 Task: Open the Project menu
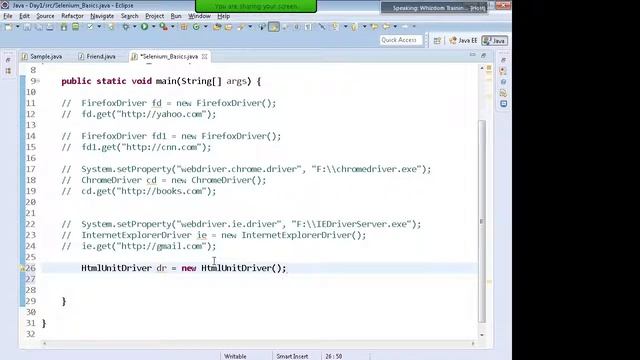[x=155, y=16]
